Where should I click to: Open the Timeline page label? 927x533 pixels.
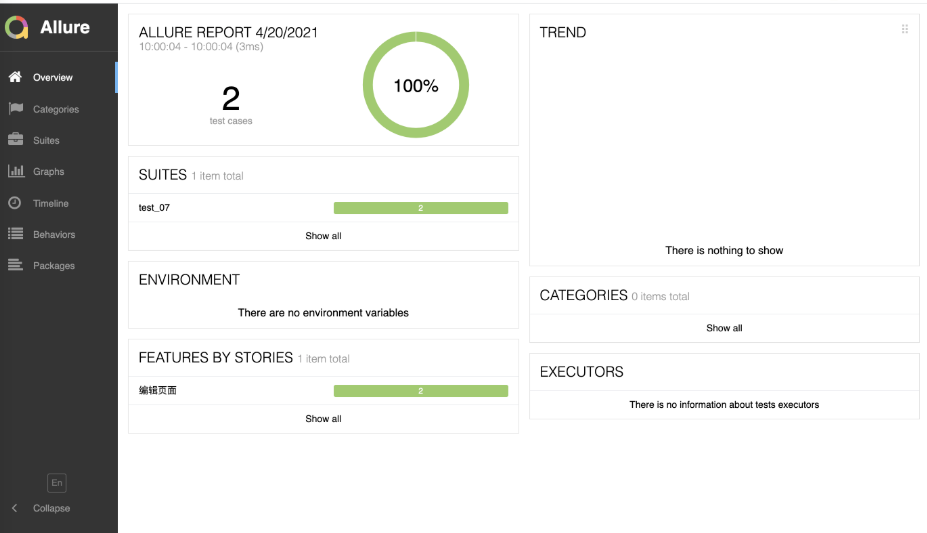point(51,203)
